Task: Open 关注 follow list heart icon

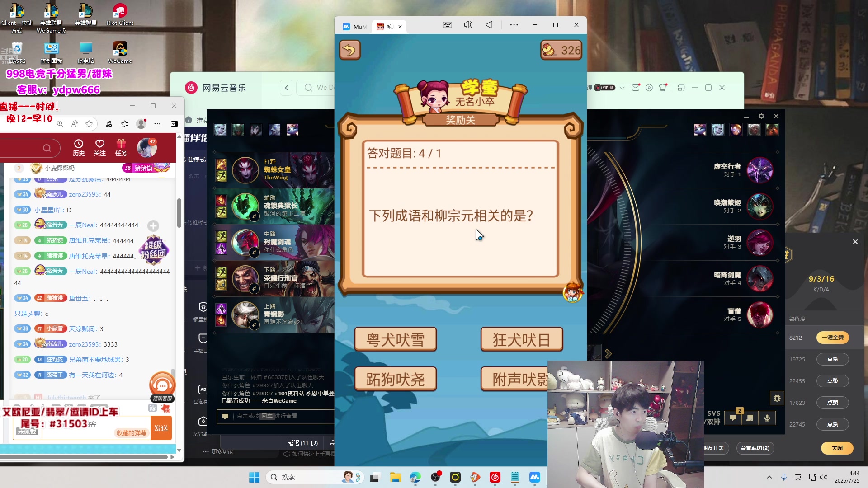Action: click(x=99, y=148)
